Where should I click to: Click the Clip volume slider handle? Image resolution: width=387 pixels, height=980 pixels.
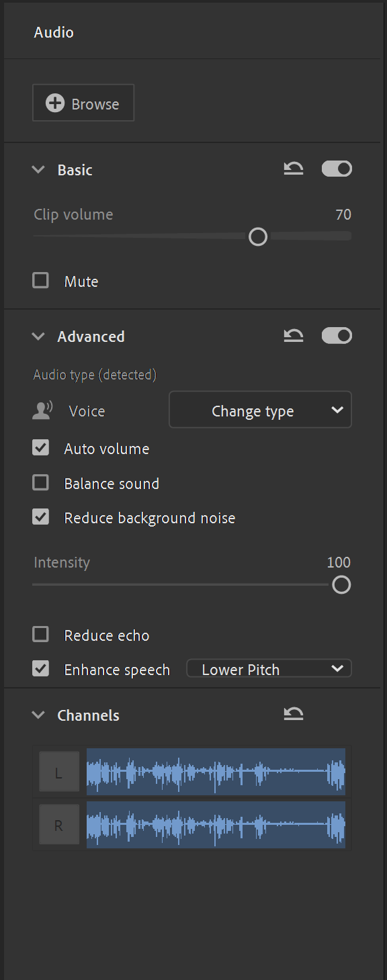tap(258, 236)
